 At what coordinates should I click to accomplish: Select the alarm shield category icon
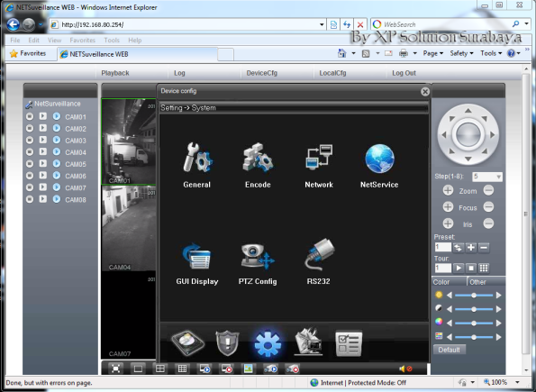click(x=228, y=342)
